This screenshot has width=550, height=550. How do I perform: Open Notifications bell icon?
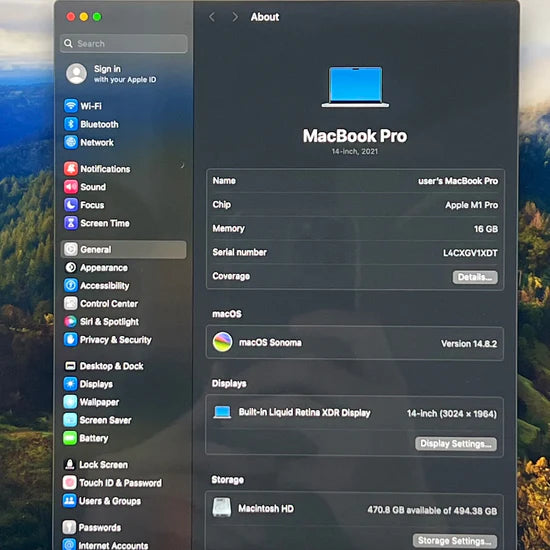(x=71, y=169)
